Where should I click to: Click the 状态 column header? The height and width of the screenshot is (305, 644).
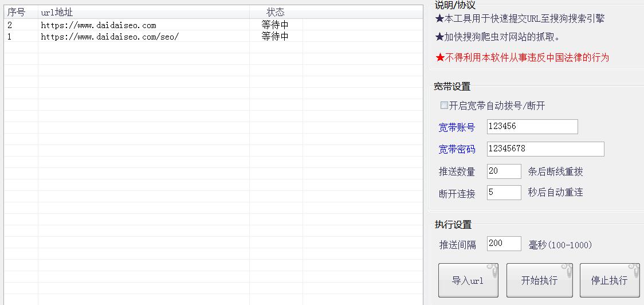click(x=276, y=13)
